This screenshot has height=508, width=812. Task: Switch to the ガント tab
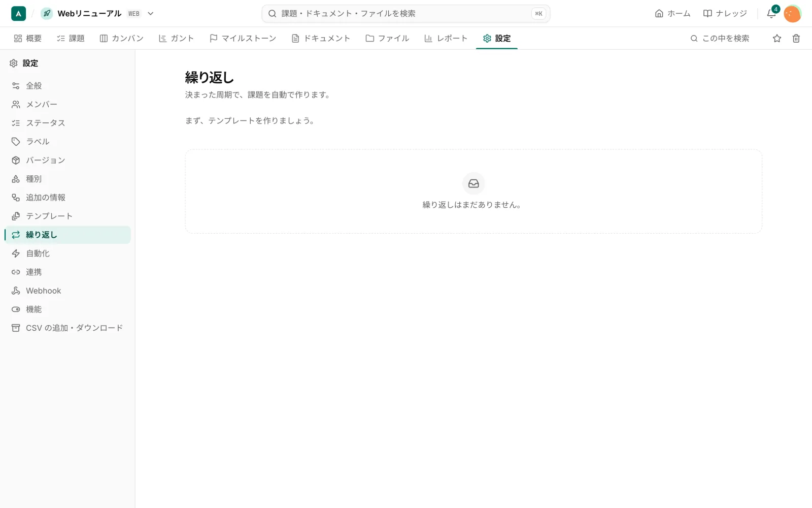pyautogui.click(x=177, y=38)
